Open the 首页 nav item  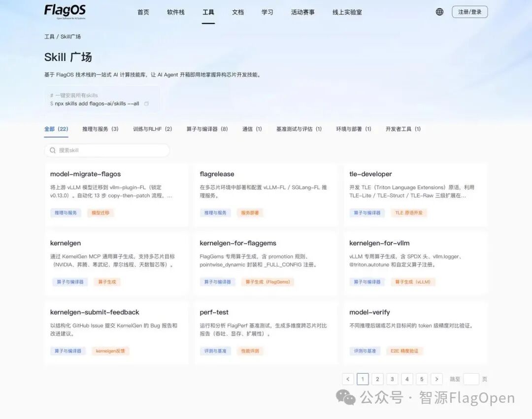(143, 12)
